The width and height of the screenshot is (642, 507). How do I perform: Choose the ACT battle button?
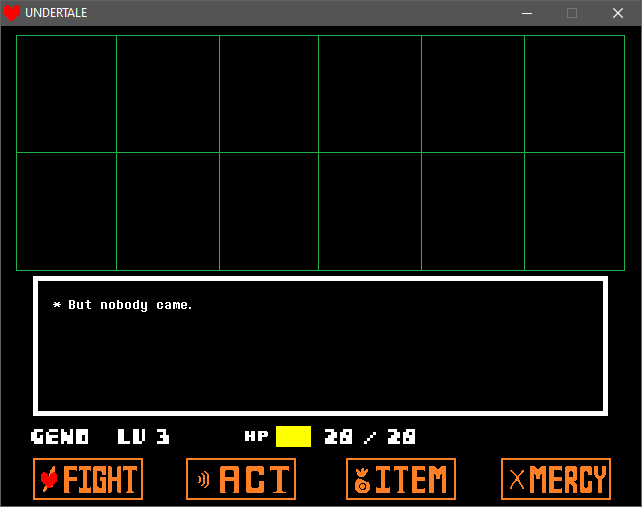pyautogui.click(x=241, y=479)
